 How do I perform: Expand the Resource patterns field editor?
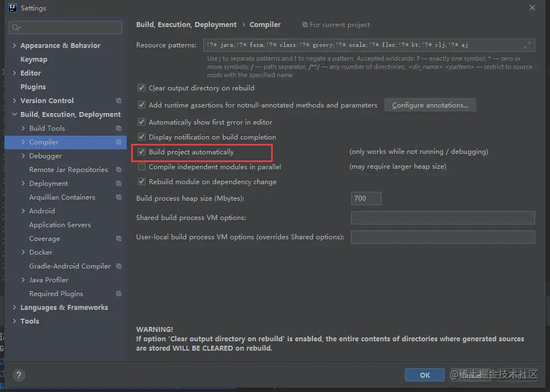[527, 45]
